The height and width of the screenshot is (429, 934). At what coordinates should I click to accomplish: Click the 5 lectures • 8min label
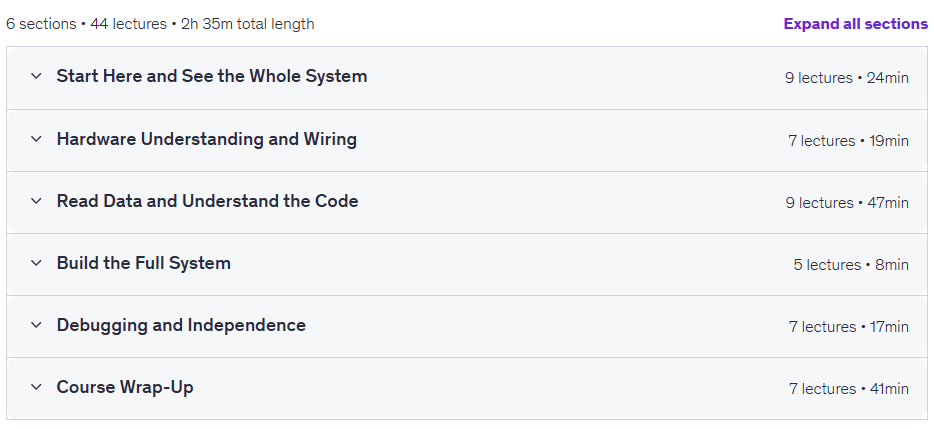click(851, 265)
